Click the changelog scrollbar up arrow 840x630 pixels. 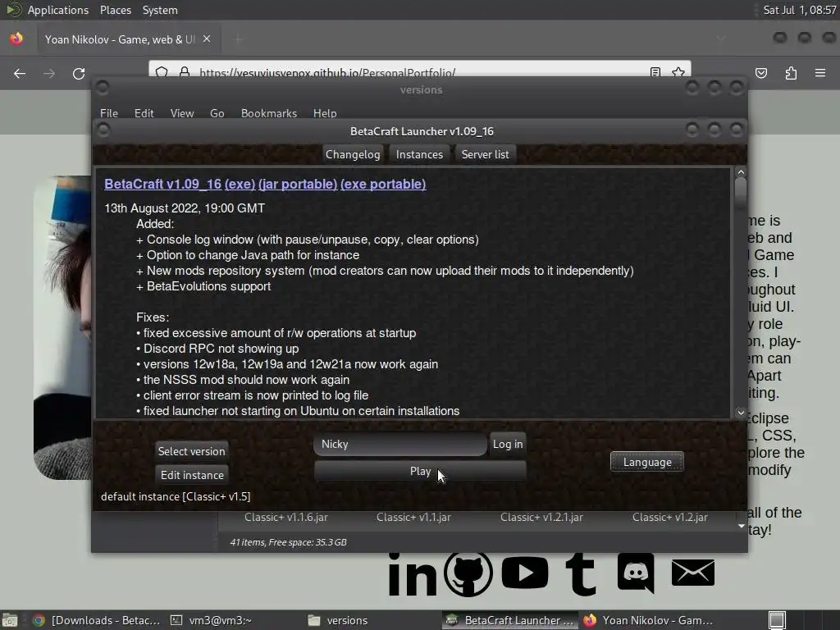pos(741,172)
